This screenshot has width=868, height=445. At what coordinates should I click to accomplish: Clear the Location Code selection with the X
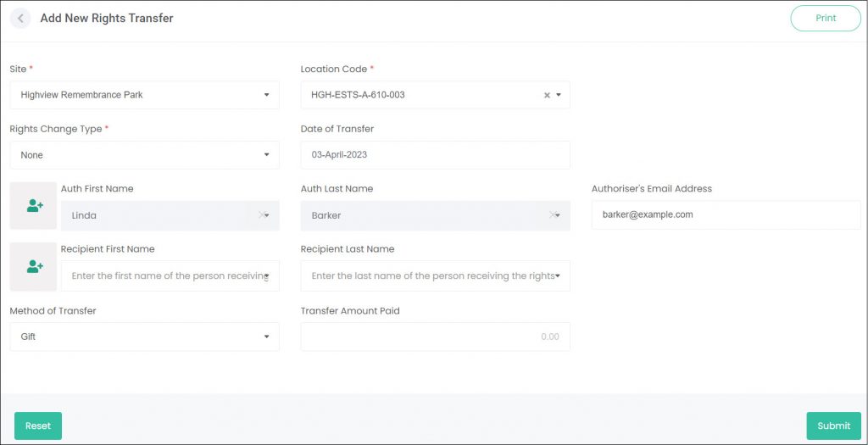[x=547, y=95]
